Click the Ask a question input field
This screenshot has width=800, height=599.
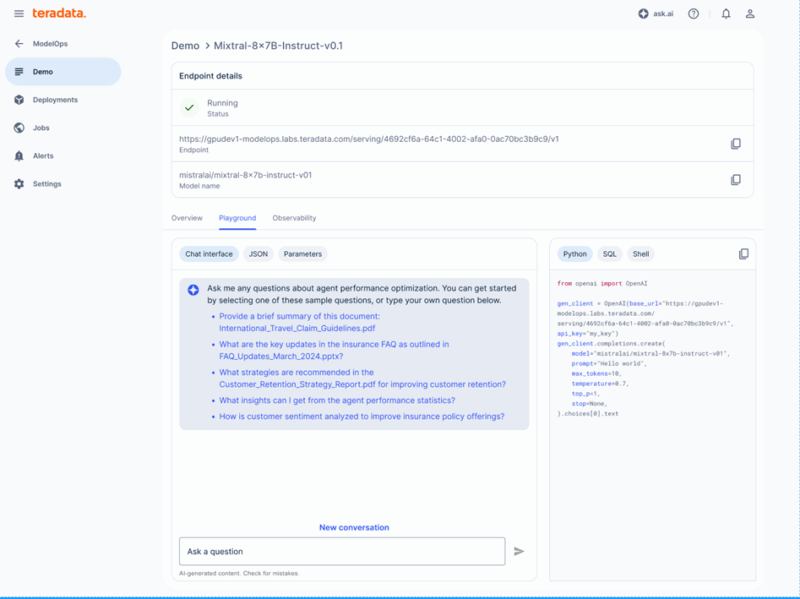[342, 551]
